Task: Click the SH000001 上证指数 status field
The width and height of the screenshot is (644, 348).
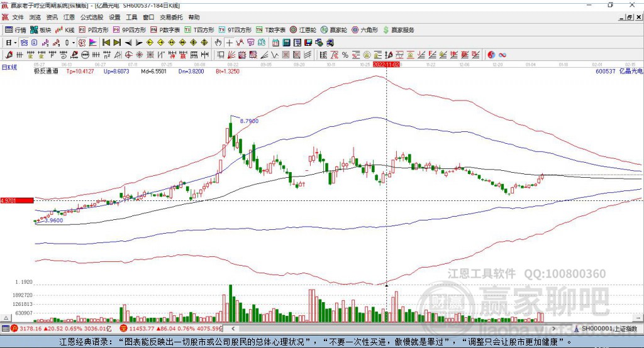Action: pyautogui.click(x=608, y=329)
